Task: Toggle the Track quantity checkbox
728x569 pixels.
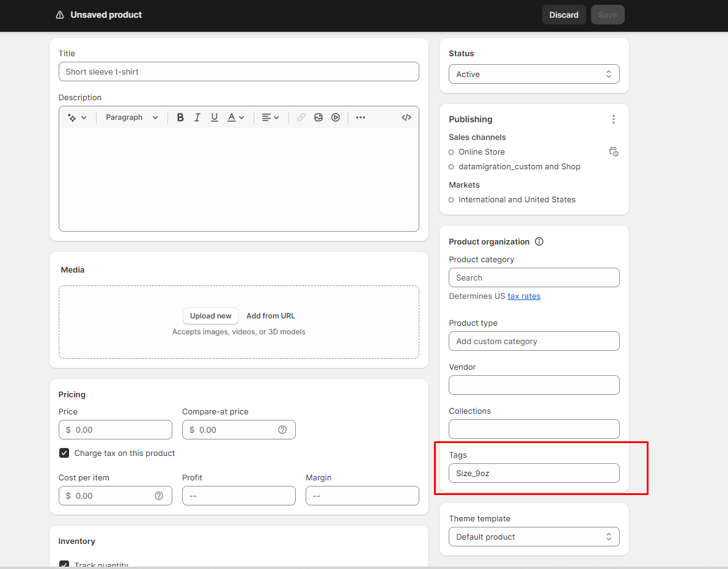Action: click(x=64, y=564)
